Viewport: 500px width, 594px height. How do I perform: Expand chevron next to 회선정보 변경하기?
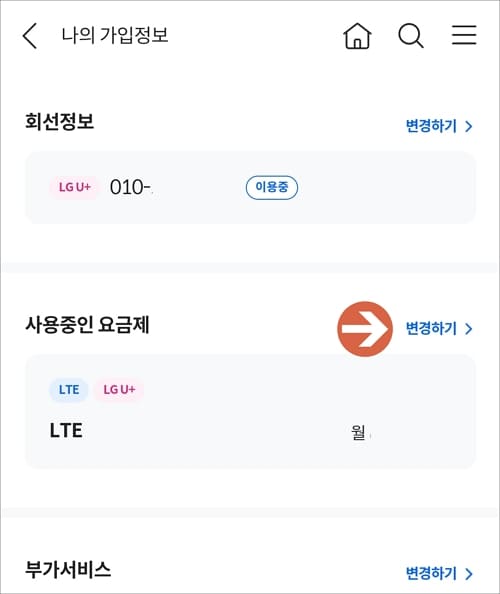click(x=469, y=126)
